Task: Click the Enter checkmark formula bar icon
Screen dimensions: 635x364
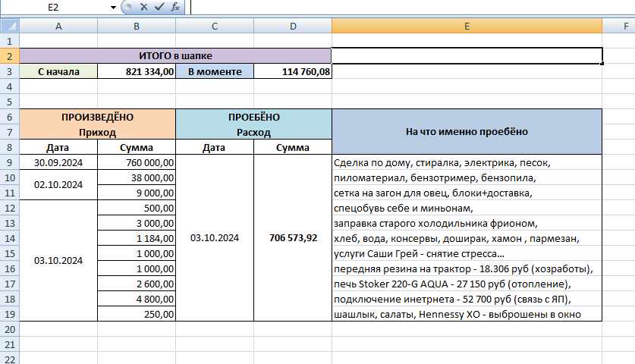Action: pyautogui.click(x=159, y=7)
